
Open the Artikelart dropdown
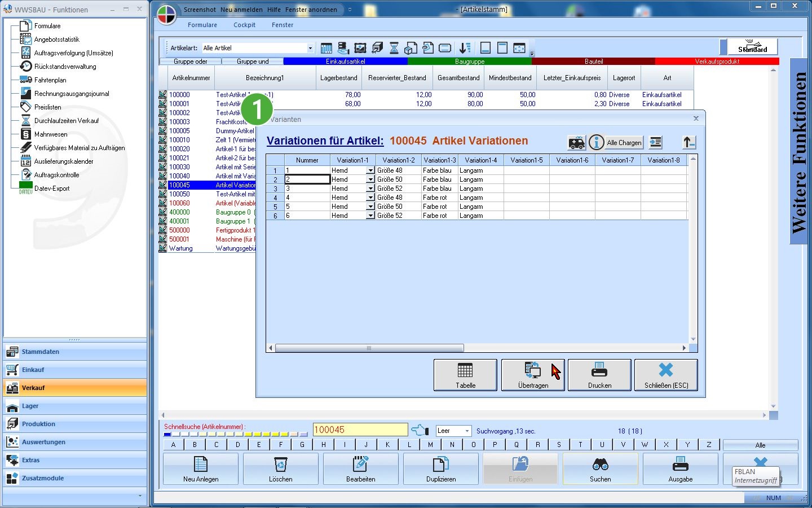point(310,48)
